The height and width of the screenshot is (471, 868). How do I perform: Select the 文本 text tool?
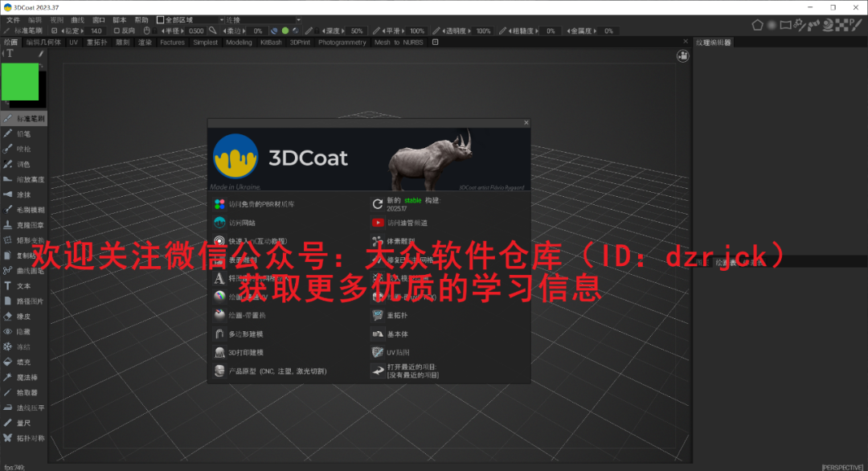23,286
